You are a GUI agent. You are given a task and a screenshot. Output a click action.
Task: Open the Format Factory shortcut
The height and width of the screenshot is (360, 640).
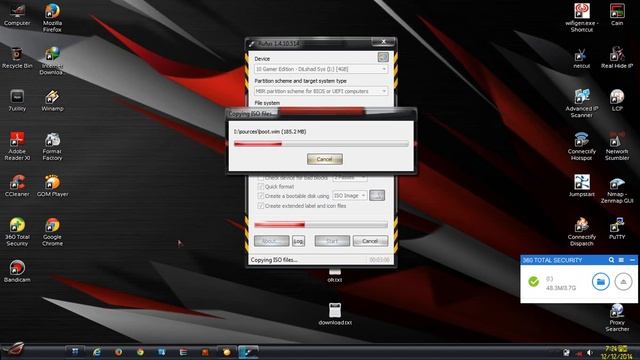(x=52, y=146)
